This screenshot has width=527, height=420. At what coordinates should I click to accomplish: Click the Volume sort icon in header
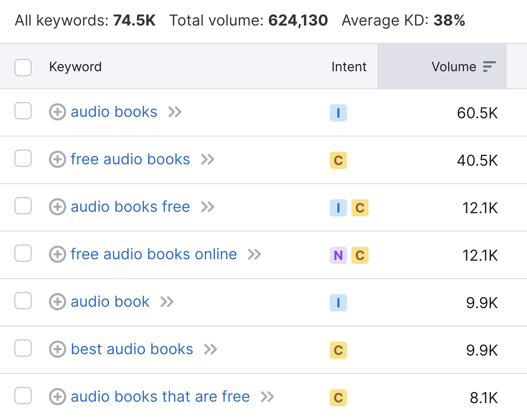pos(489,67)
